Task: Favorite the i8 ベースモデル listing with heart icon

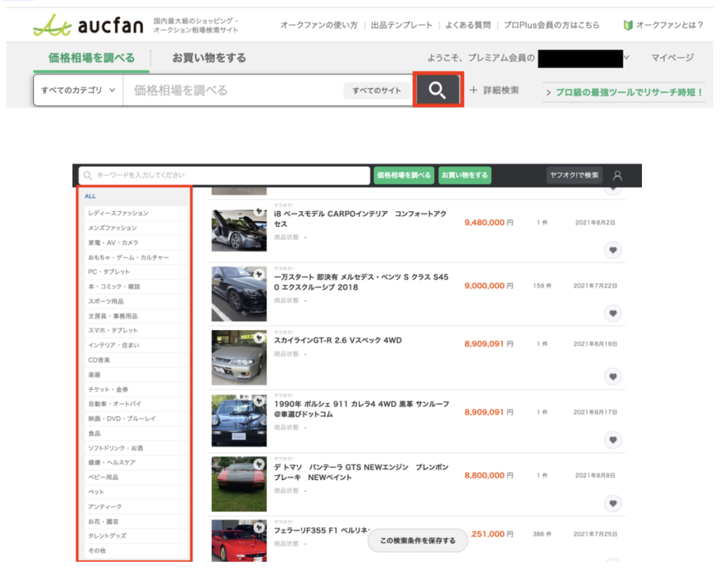Action: pos(612,250)
